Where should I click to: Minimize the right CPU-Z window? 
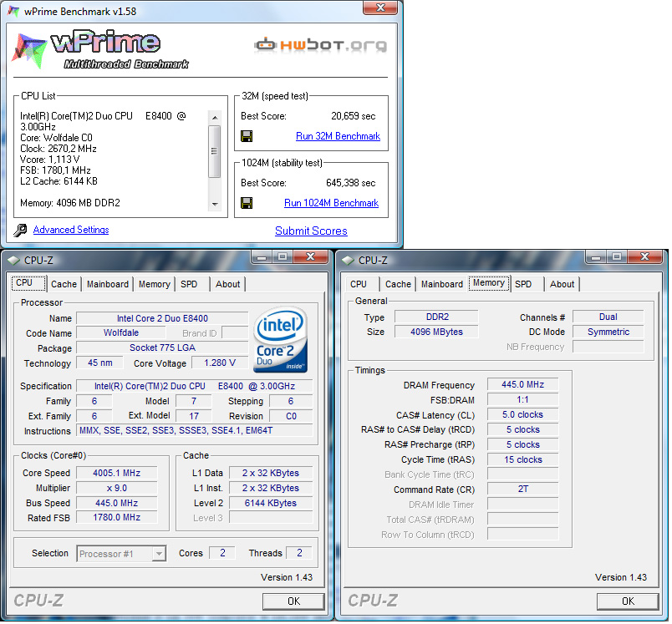point(596,257)
